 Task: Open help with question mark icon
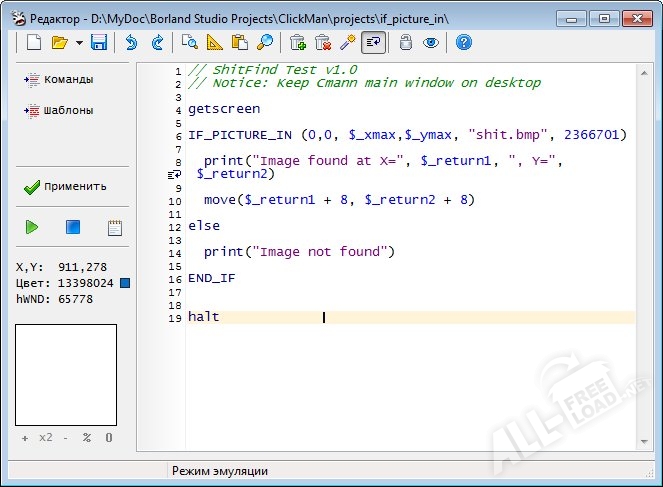click(463, 42)
